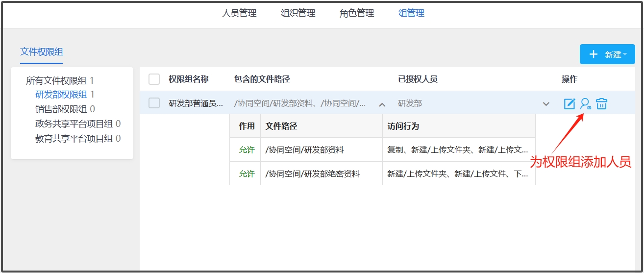Expand the authorized personnel chevron
The height and width of the screenshot is (273, 644).
click(546, 104)
